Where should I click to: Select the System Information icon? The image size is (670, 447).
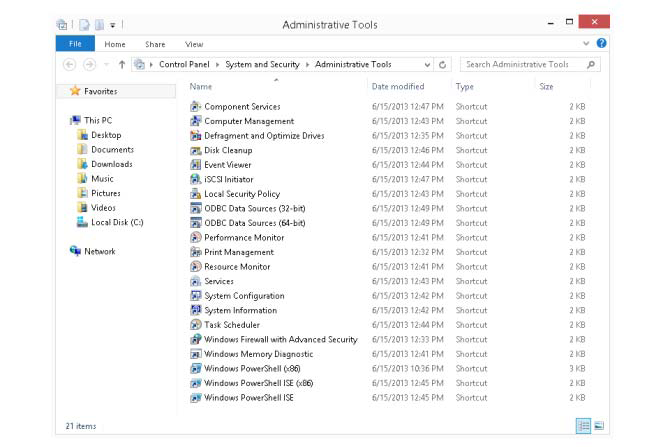[x=196, y=310]
